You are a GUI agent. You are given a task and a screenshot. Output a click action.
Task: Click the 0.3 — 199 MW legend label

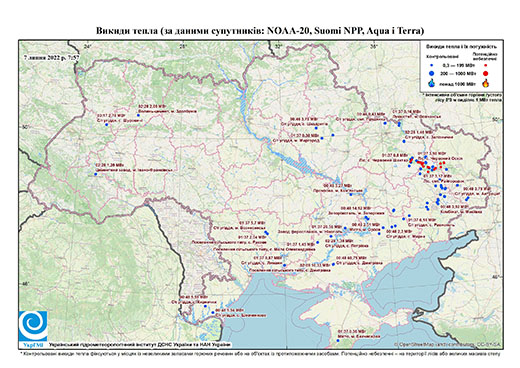[457, 65]
